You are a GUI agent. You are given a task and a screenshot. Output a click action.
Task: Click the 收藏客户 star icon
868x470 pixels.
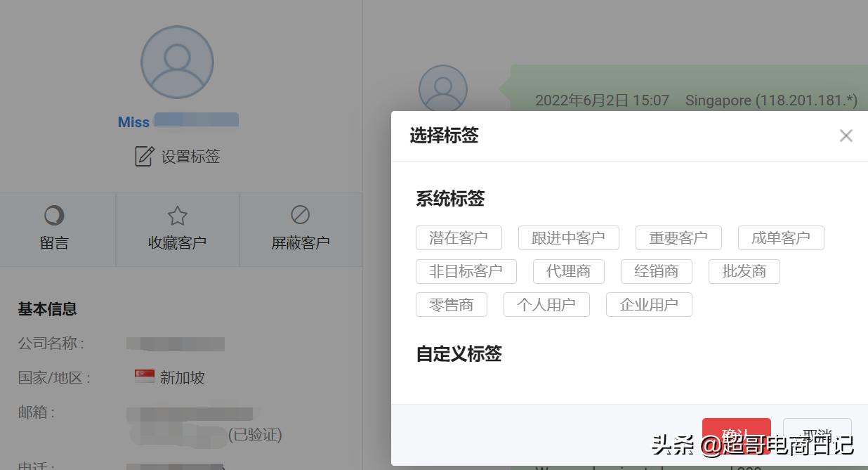(x=177, y=216)
